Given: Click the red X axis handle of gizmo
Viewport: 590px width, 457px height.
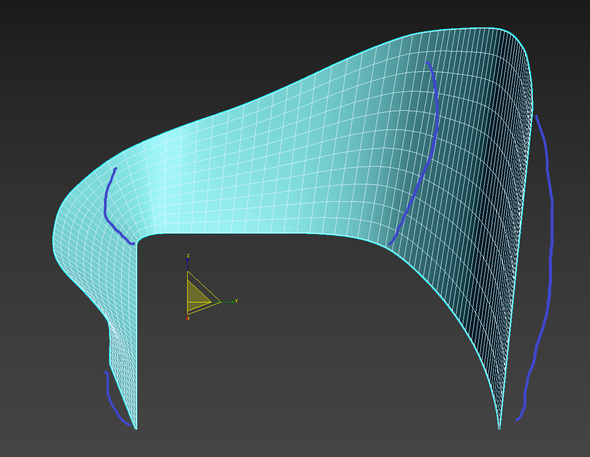Looking at the screenshot, I should click(188, 318).
